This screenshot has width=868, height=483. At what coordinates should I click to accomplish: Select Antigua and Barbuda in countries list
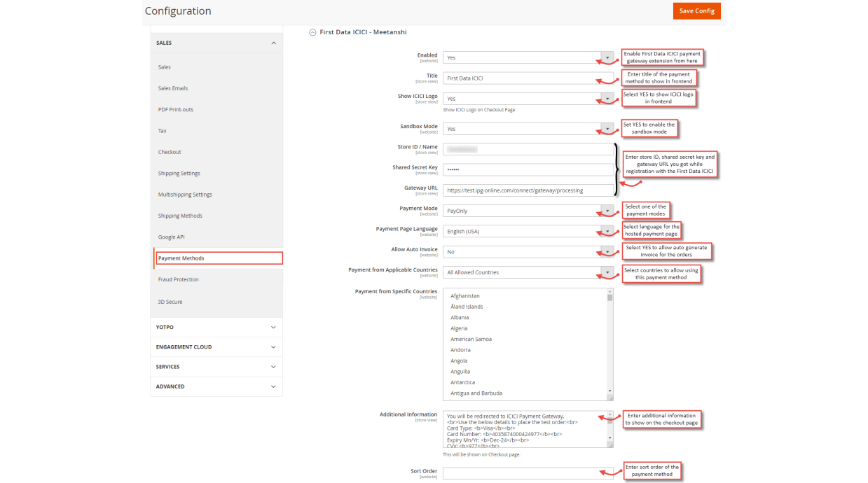476,393
